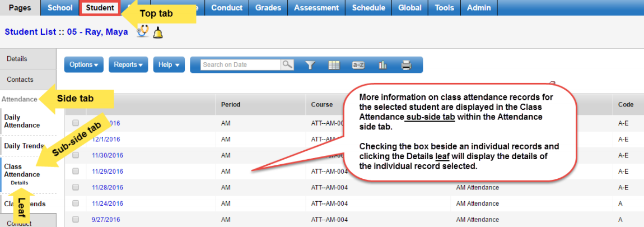
Task: Click period AM in the 11/29/2016 row
Action: point(226,171)
